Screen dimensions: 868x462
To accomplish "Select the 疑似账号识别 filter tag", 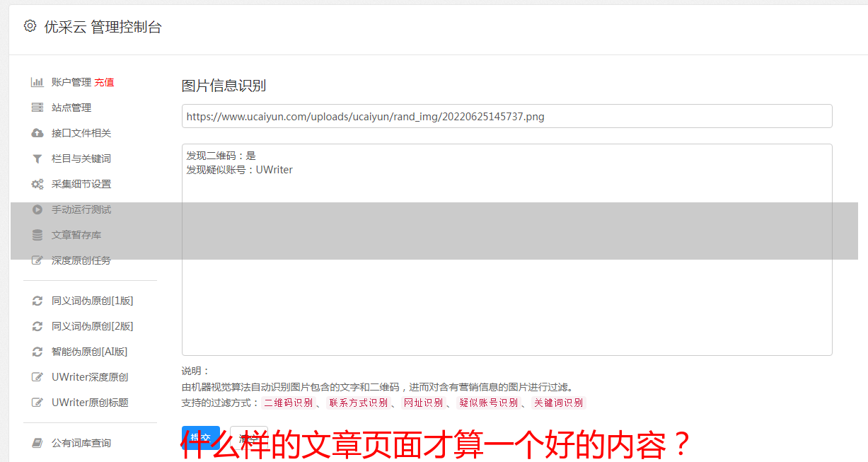I will pyautogui.click(x=488, y=403).
